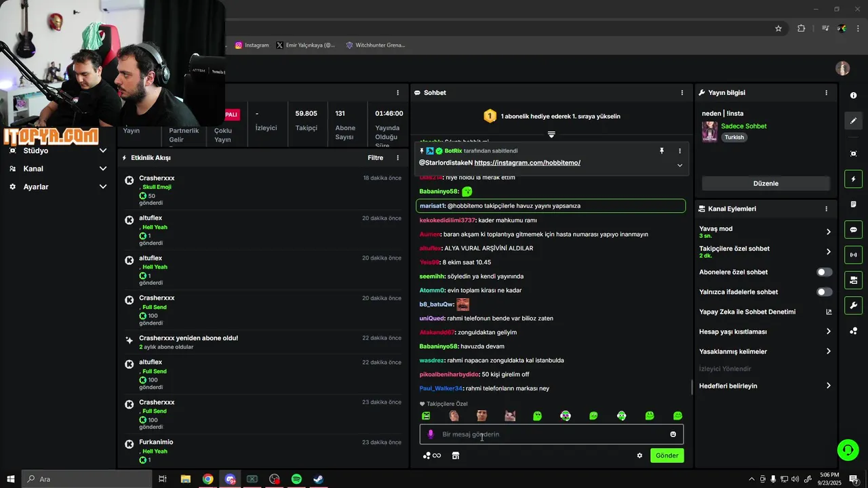Open Takipçilere özel sohbet options chevron
868x488 pixels.
[x=828, y=251]
